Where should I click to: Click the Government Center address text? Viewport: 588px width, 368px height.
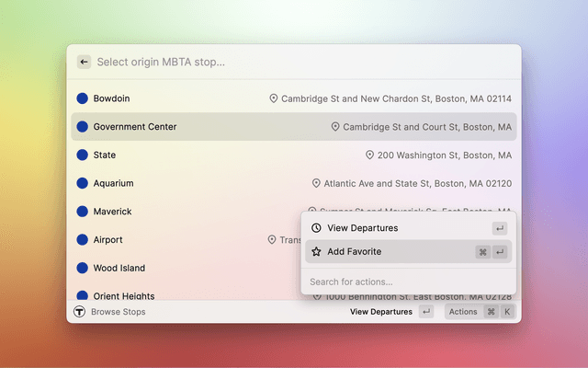tap(427, 127)
